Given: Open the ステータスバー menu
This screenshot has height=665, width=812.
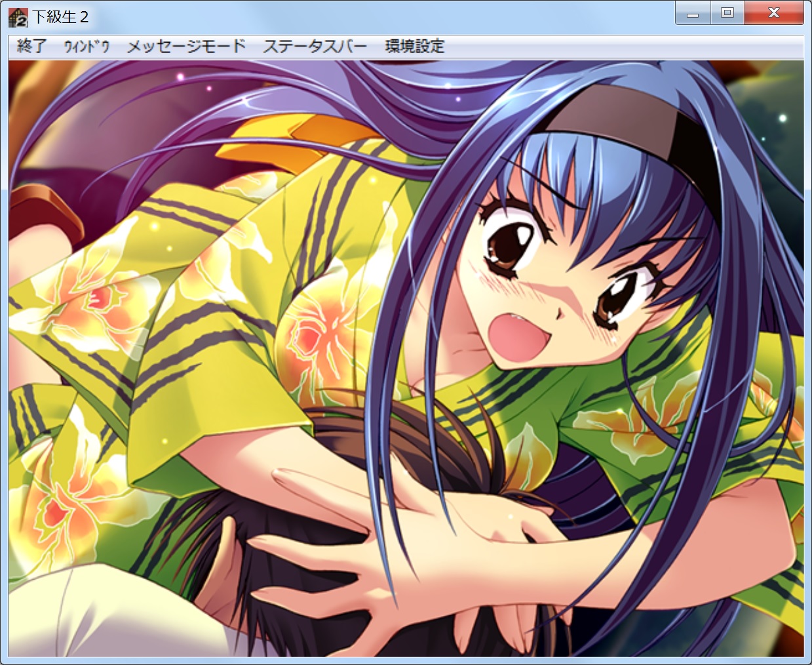Looking at the screenshot, I should click(315, 47).
